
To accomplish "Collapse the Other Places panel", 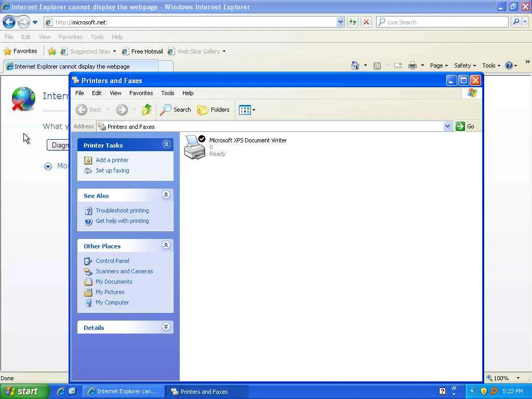I will pos(166,245).
